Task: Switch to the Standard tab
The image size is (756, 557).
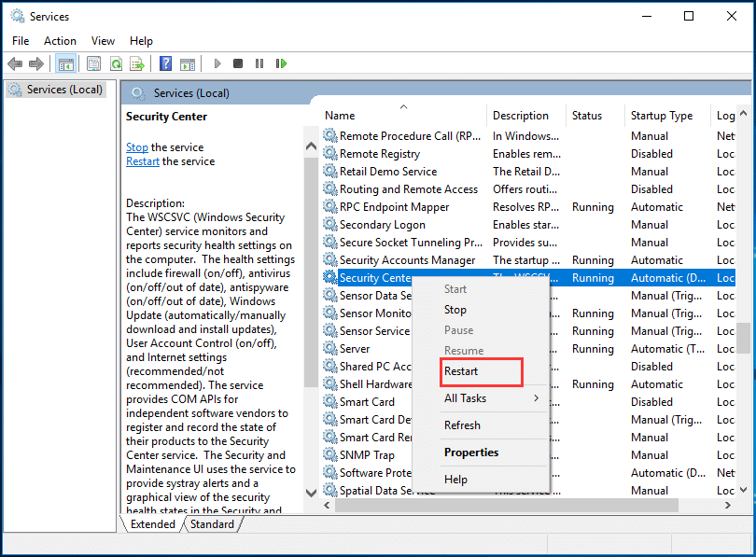Action: click(212, 524)
